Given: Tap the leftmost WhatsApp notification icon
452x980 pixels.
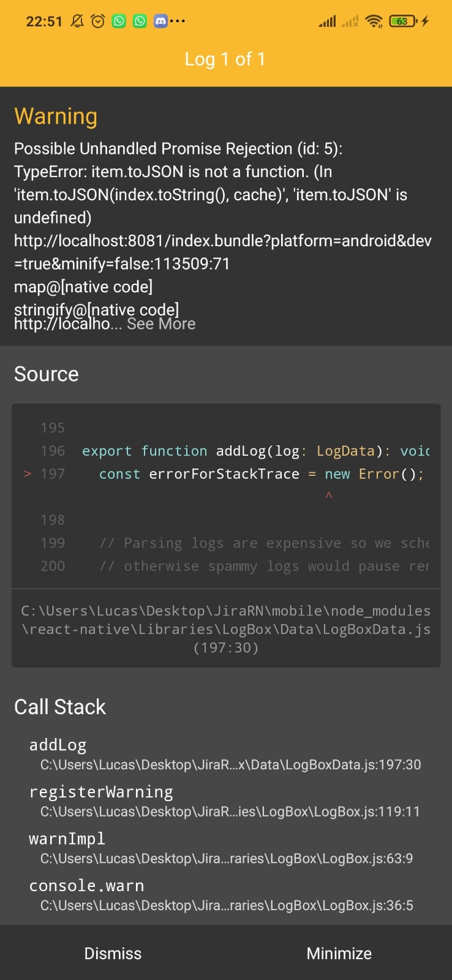Looking at the screenshot, I should 119,21.
